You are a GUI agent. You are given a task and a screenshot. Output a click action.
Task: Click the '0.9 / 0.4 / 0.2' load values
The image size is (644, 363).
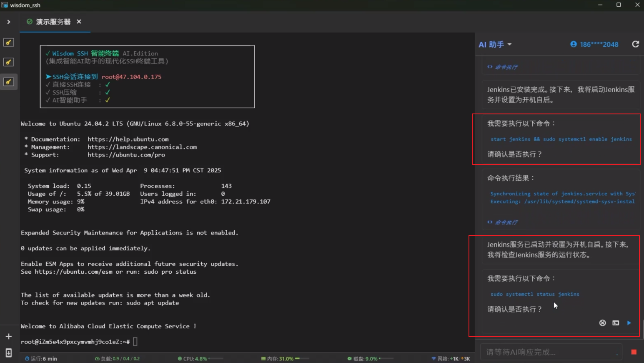coord(126,359)
